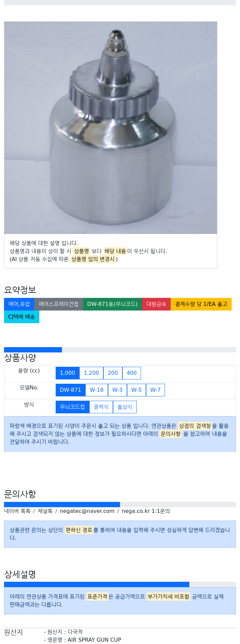Screen dimensions: 240x644
Task: Click the CJ택배 배송 shipping badge
Action: [x=22, y=317]
